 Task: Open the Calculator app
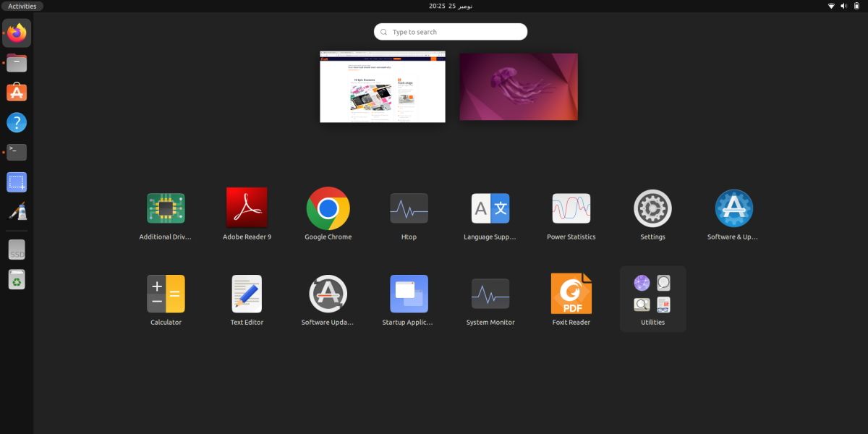coord(166,294)
